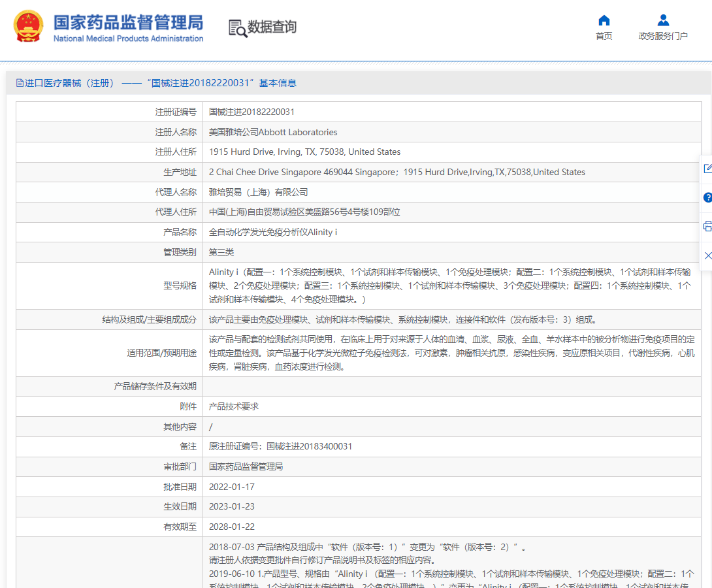Click the structure composition 该产品主要由免疫处理模块 text
The image size is (712, 588).
(x=403, y=319)
